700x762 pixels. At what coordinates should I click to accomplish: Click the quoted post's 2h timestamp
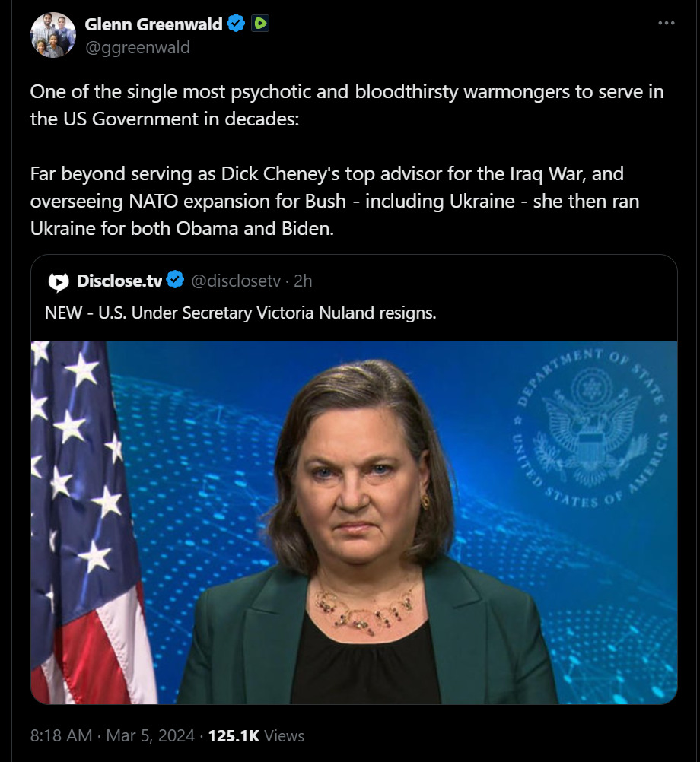(x=303, y=281)
